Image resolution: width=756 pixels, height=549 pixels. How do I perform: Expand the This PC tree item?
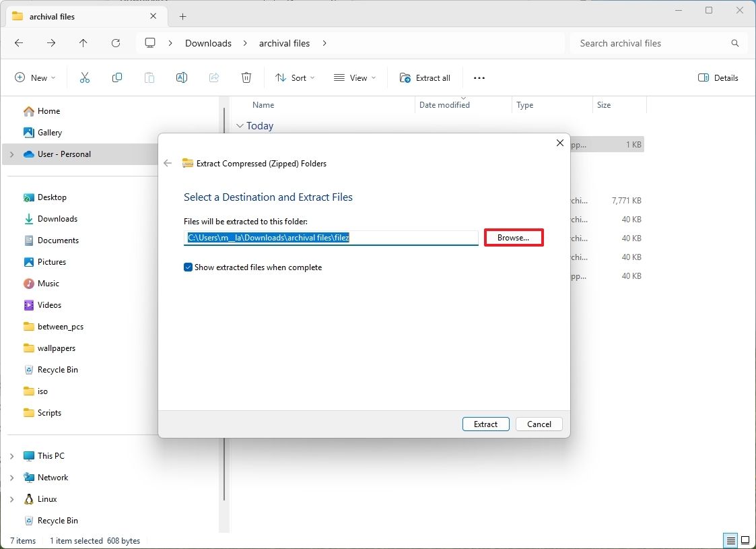[x=11, y=455]
